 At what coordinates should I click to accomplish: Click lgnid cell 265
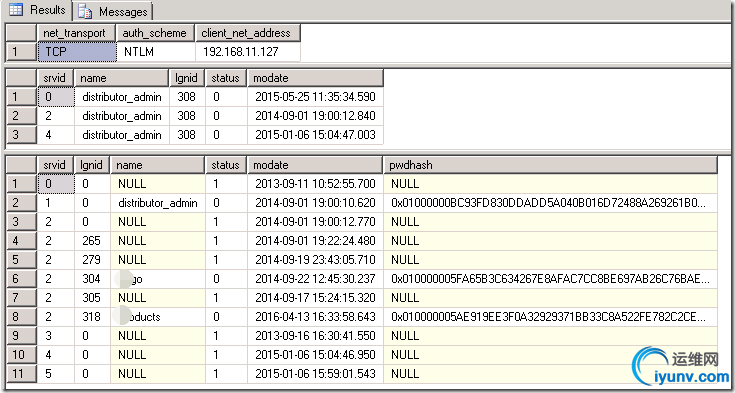pyautogui.click(x=92, y=241)
